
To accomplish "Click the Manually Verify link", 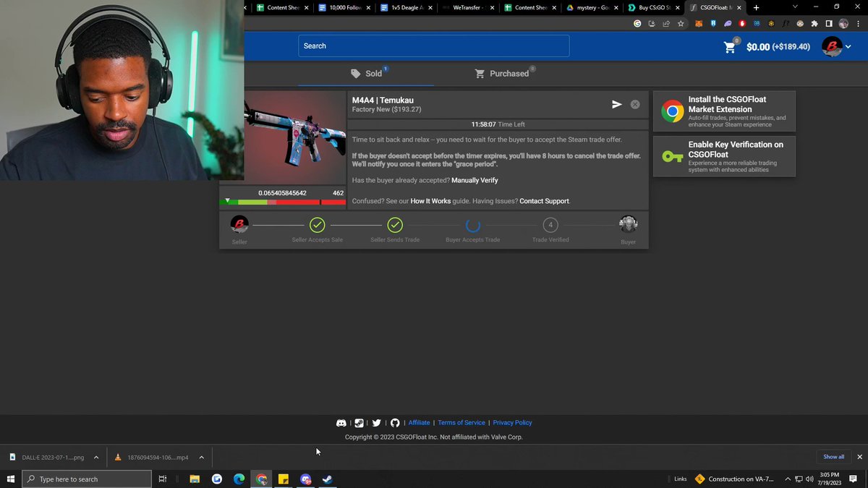I will [x=475, y=180].
